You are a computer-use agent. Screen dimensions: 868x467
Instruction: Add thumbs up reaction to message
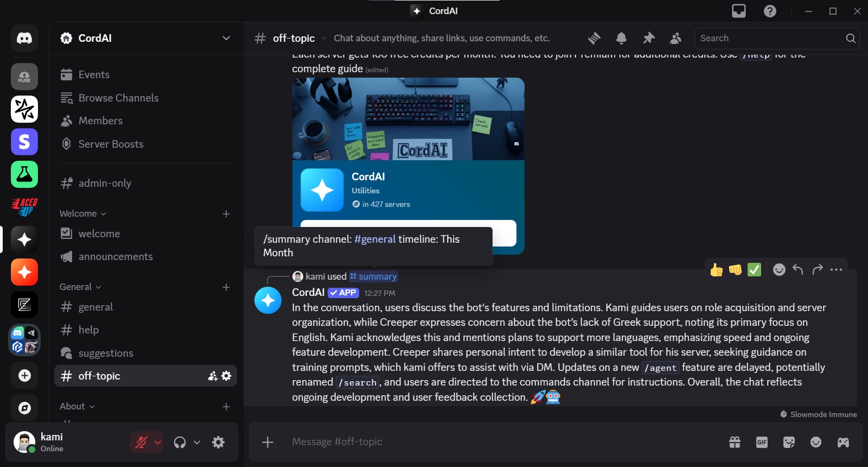click(x=716, y=270)
